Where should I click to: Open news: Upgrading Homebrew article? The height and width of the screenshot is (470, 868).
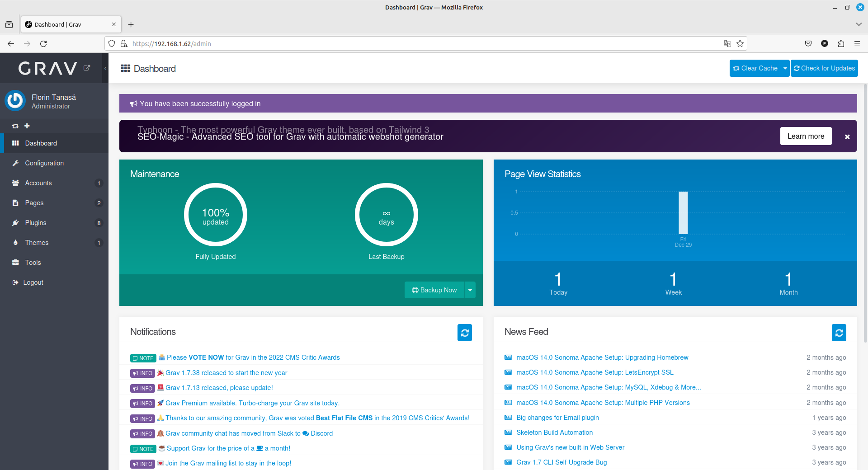click(x=602, y=357)
